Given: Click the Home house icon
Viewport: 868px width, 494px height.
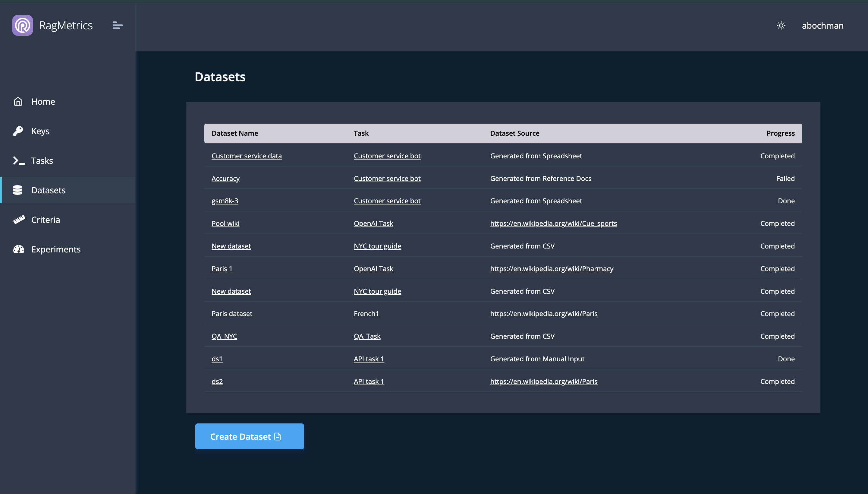Looking at the screenshot, I should [x=18, y=101].
